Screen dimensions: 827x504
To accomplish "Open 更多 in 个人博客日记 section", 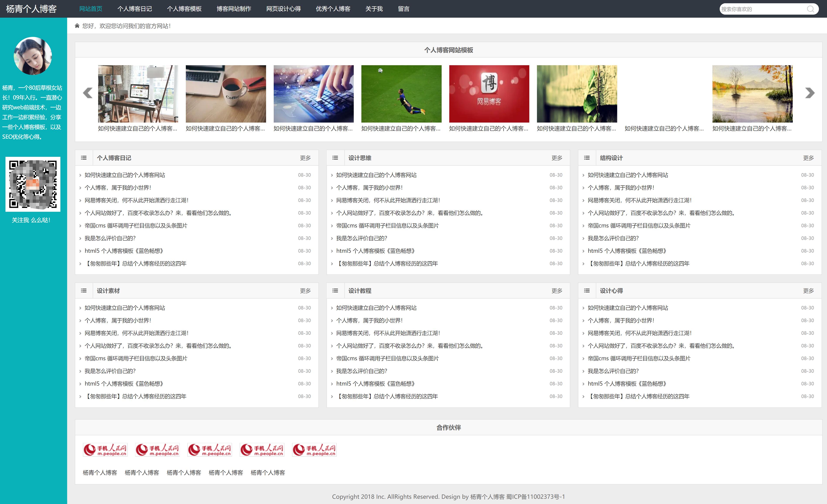I will (305, 158).
